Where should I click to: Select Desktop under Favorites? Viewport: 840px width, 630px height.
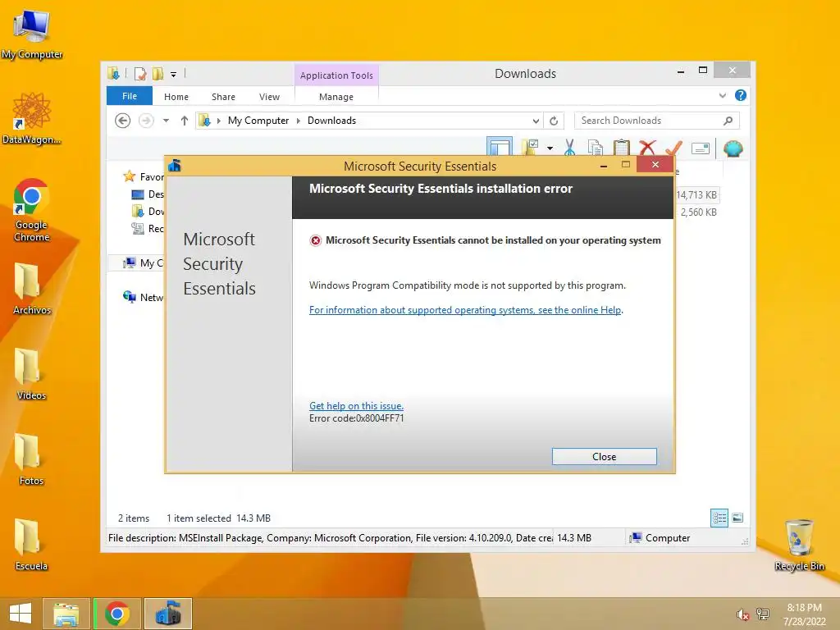click(x=148, y=194)
